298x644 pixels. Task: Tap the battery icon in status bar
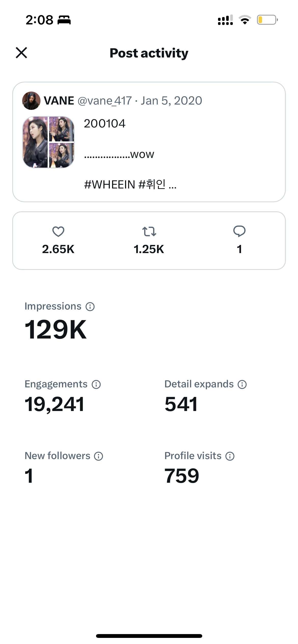coord(267,20)
